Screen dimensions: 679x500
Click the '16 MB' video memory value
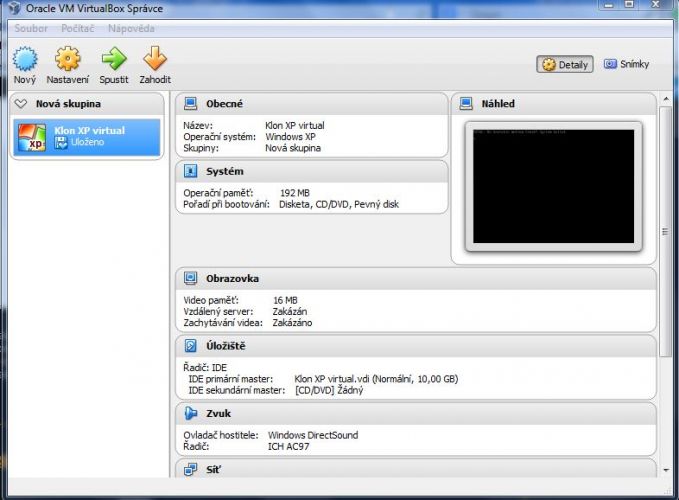click(285, 300)
